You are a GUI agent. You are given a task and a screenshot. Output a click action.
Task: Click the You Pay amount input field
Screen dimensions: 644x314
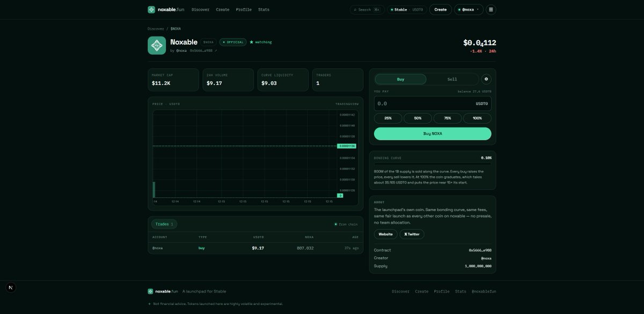point(433,103)
